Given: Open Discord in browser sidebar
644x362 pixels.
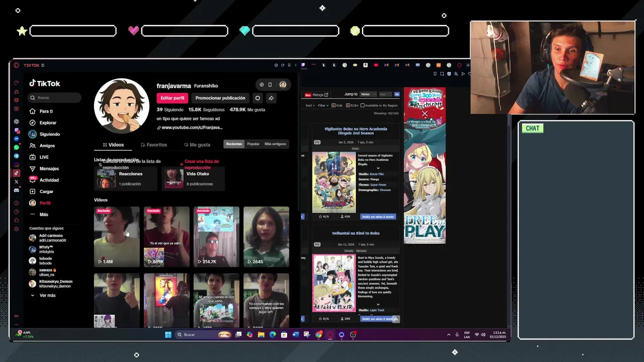Looking at the screenshot, I should (x=17, y=191).
